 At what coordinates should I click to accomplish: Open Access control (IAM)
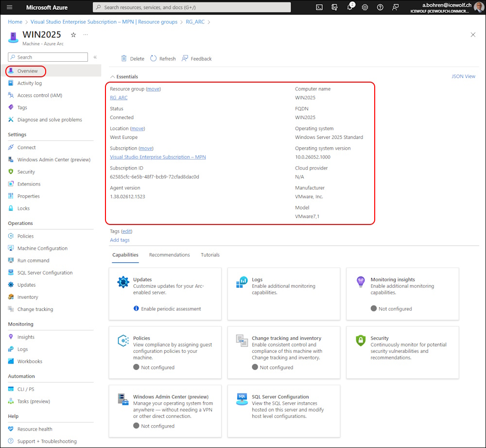[40, 95]
